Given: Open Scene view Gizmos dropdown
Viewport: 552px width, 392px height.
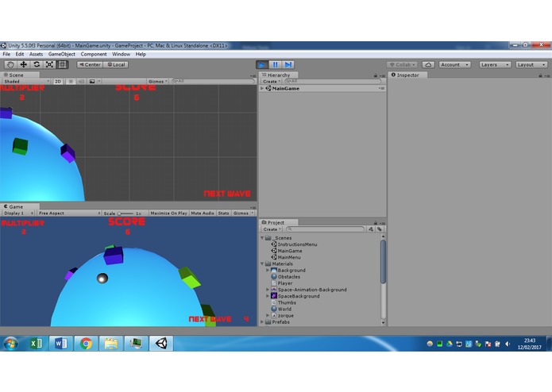Looking at the screenshot, I should pos(157,81).
